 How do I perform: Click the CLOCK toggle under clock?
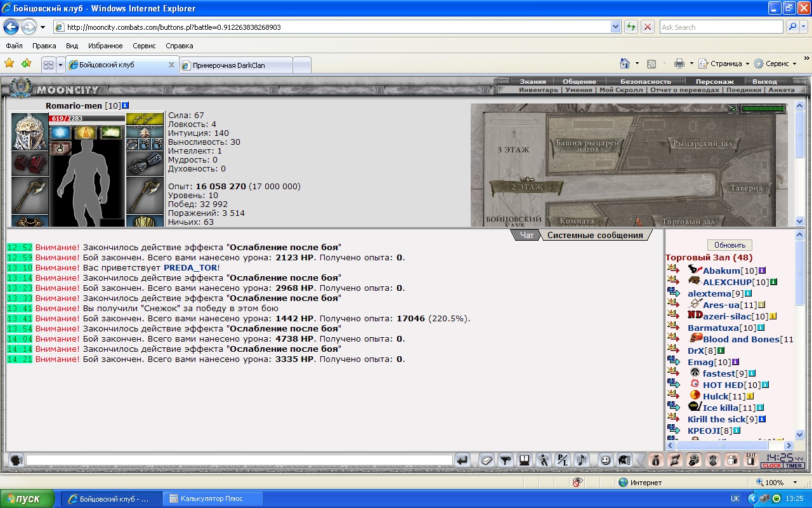pyautogui.click(x=772, y=465)
